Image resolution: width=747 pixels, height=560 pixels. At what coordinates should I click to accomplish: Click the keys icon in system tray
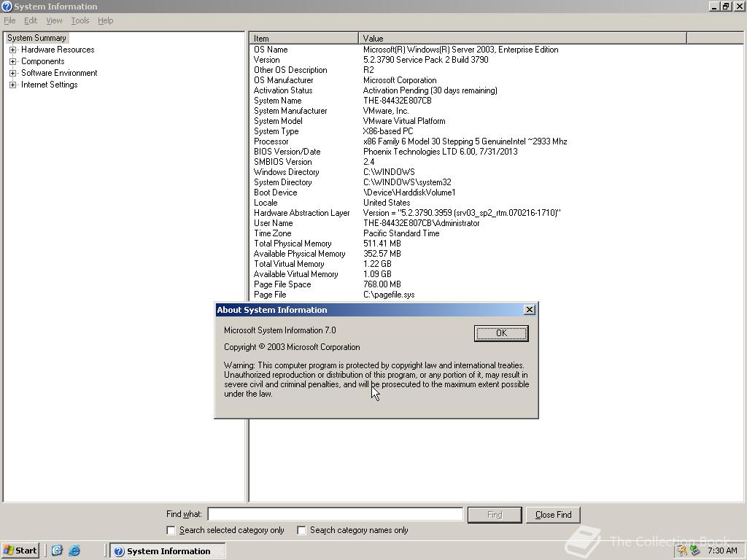pos(682,551)
